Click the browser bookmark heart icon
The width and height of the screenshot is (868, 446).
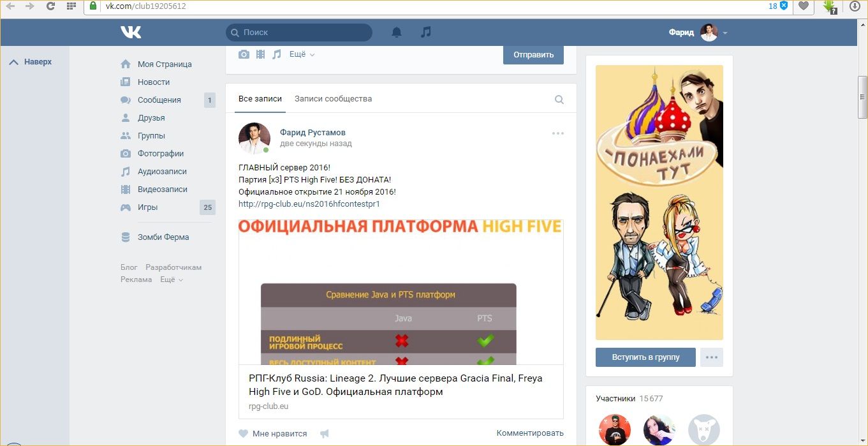pyautogui.click(x=804, y=6)
